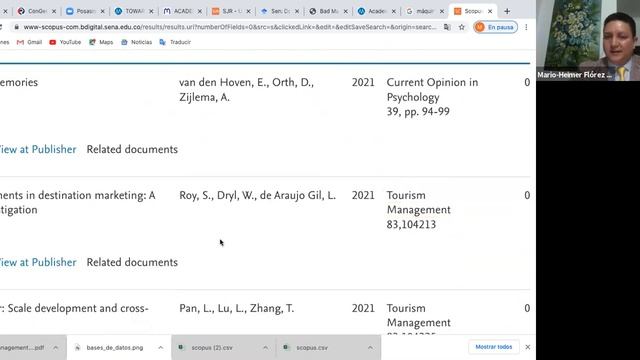
Task: Bookmark this page with the star icon
Action: pyautogui.click(x=462, y=27)
